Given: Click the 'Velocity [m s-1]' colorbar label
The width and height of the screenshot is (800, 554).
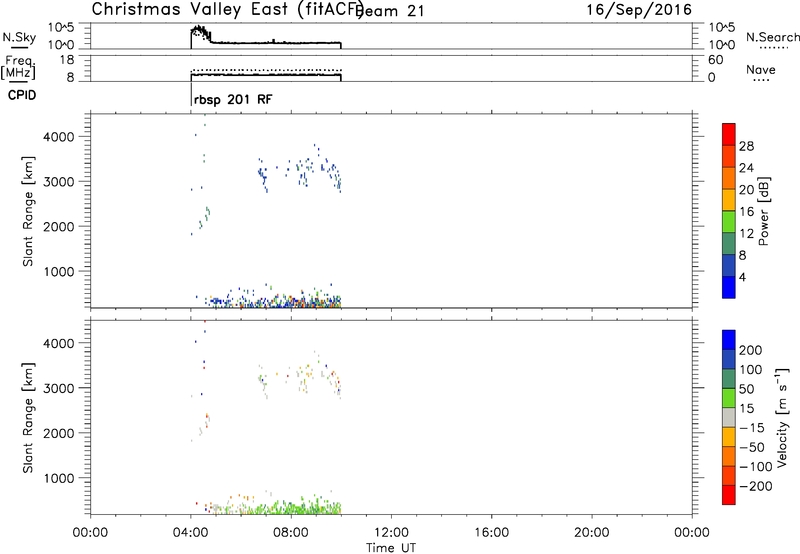Looking at the screenshot, I should (782, 417).
